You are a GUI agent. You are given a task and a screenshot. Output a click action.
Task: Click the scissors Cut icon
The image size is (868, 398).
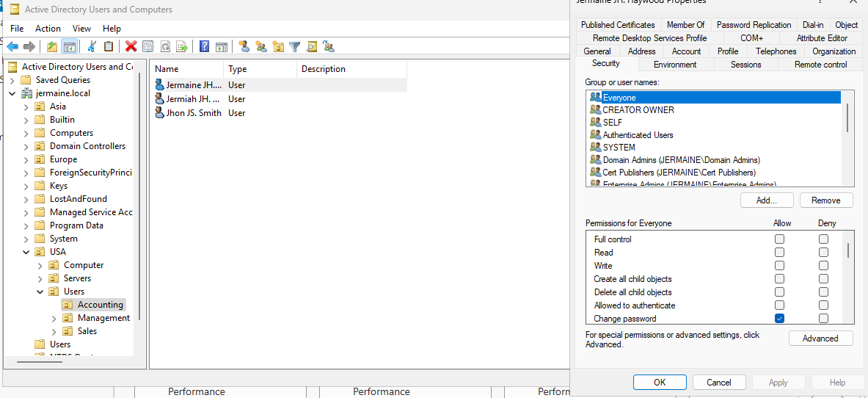[x=92, y=46]
